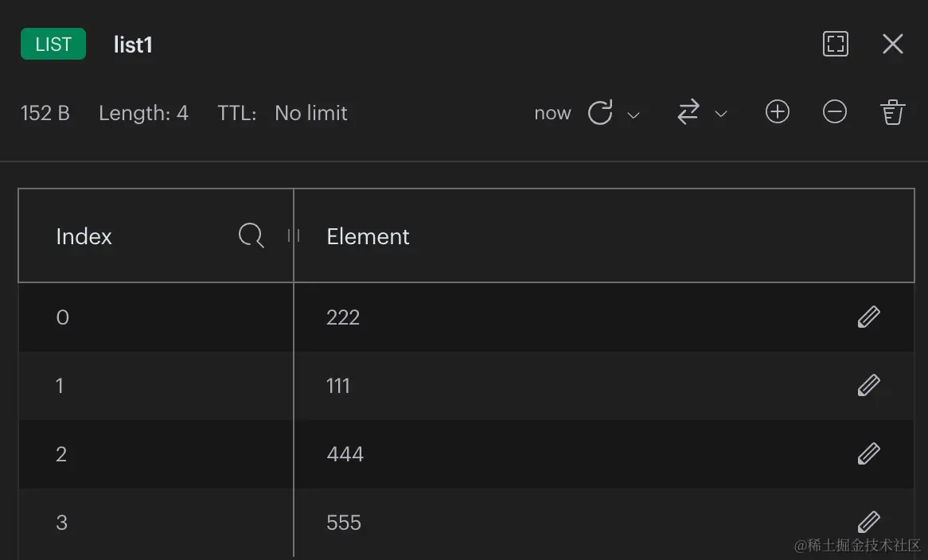Toggle full screen view of key details
928x560 pixels.
click(x=836, y=44)
